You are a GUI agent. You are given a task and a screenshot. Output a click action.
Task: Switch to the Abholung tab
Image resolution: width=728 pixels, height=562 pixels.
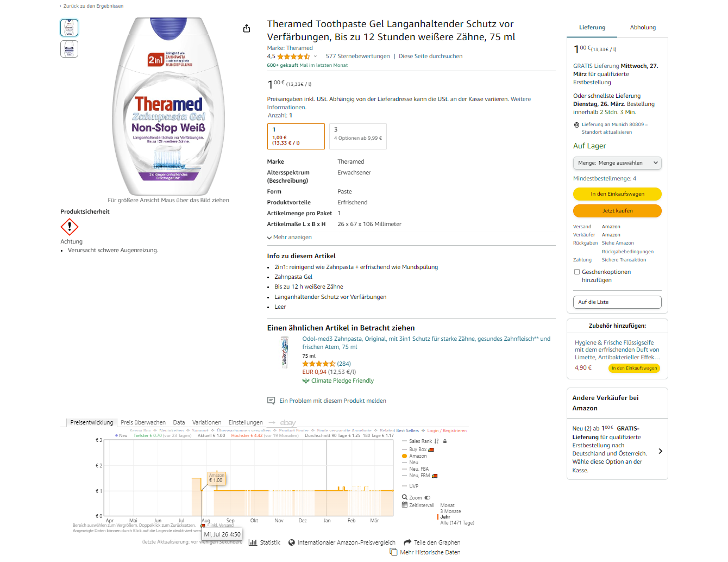pos(643,27)
